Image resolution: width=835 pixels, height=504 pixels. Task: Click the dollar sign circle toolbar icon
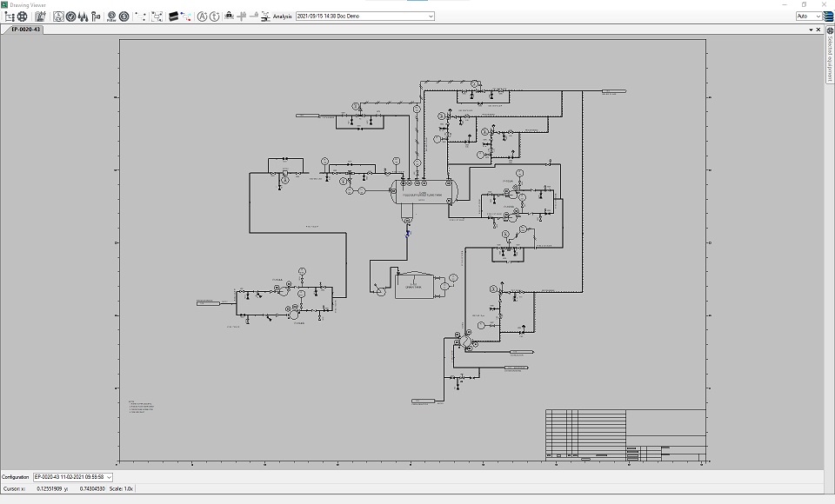pos(124,17)
